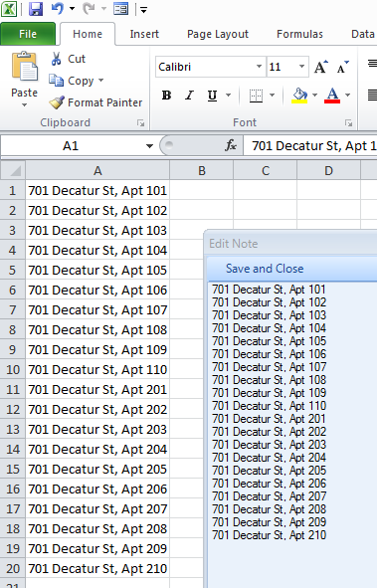377x588 pixels.
Task: Open the Font Color palette arrow
Action: pos(348,96)
